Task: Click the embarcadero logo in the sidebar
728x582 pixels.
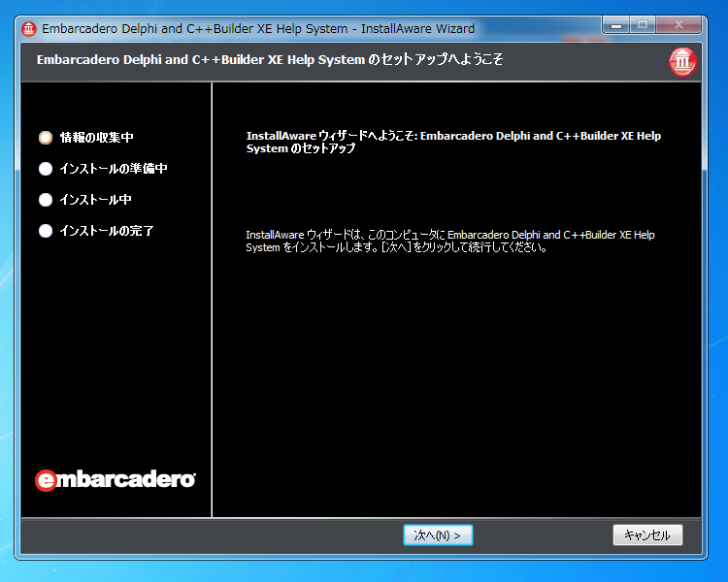Action: pyautogui.click(x=116, y=479)
